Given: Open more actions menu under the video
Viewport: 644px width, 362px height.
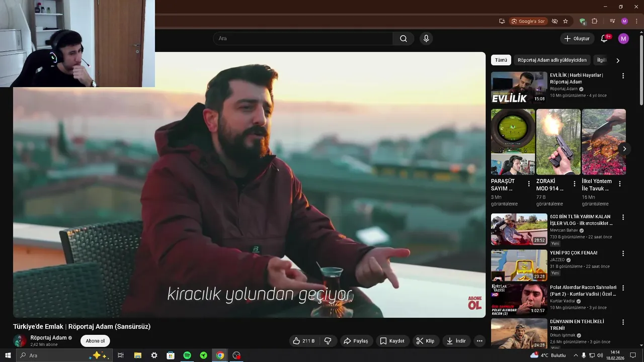Looking at the screenshot, I should pyautogui.click(x=479, y=341).
